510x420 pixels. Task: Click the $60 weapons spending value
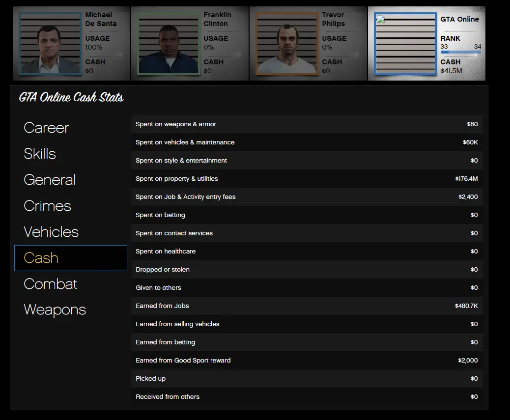[472, 124]
